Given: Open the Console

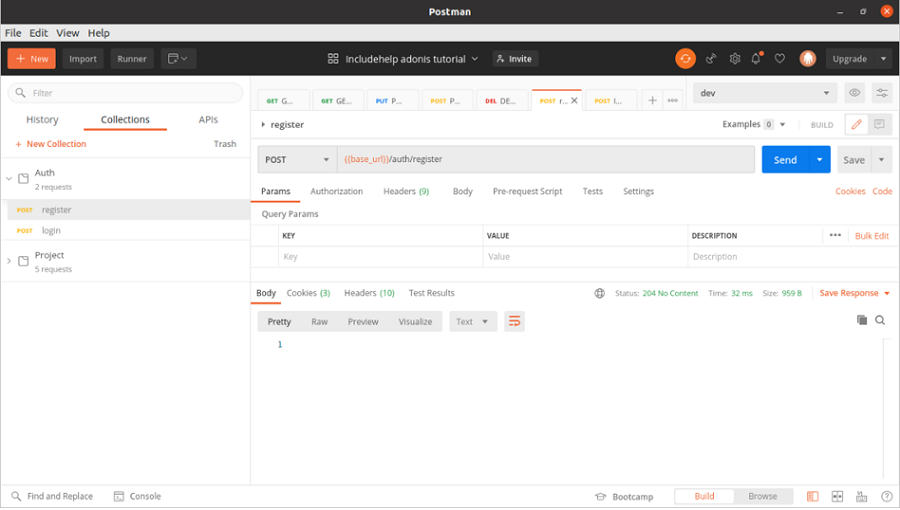Looking at the screenshot, I should click(x=137, y=496).
